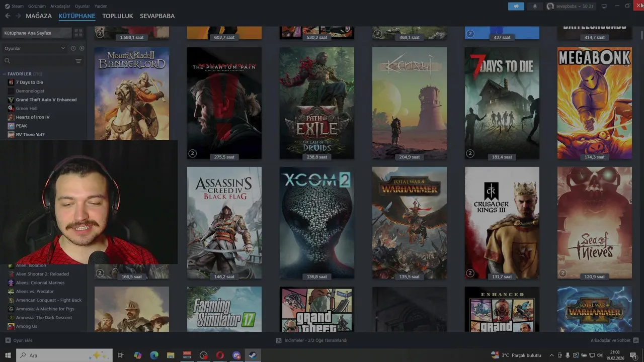The height and width of the screenshot is (362, 644).
Task: Switch to the KÜTÜPHANE tab
Action: pos(77,16)
